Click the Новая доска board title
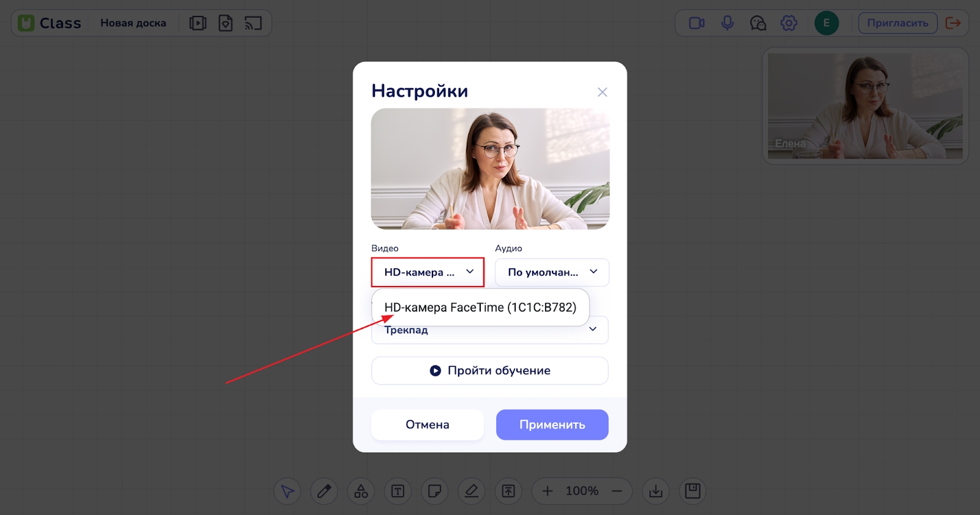980x515 pixels. (x=133, y=23)
